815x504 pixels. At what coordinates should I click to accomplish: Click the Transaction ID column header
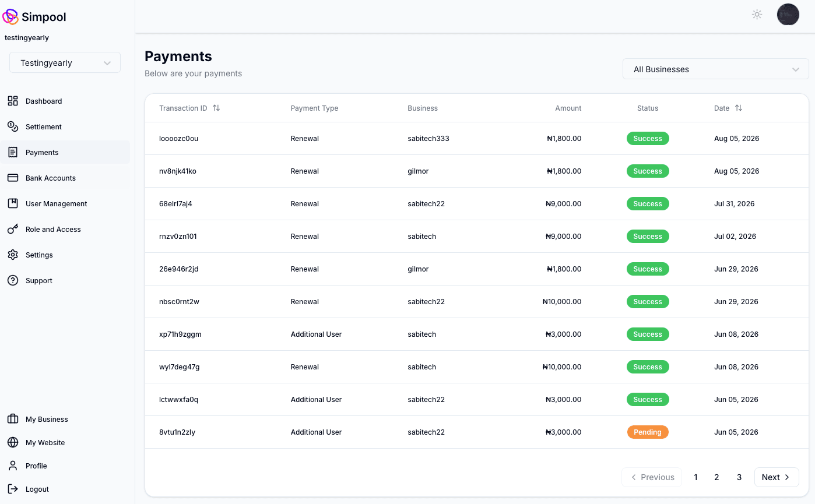(x=183, y=108)
